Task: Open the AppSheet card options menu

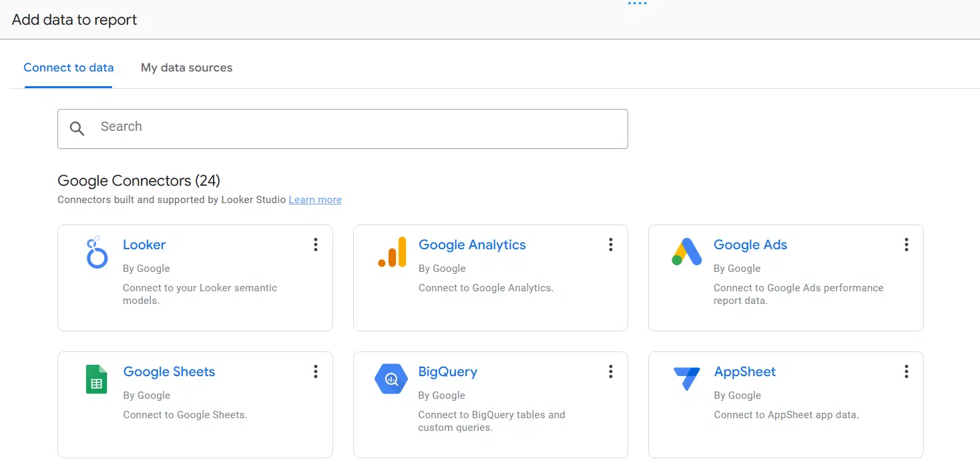Action: coord(906,371)
